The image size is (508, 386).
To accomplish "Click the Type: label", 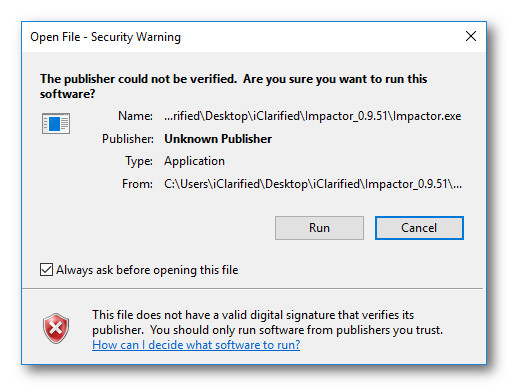I will pyautogui.click(x=139, y=161).
